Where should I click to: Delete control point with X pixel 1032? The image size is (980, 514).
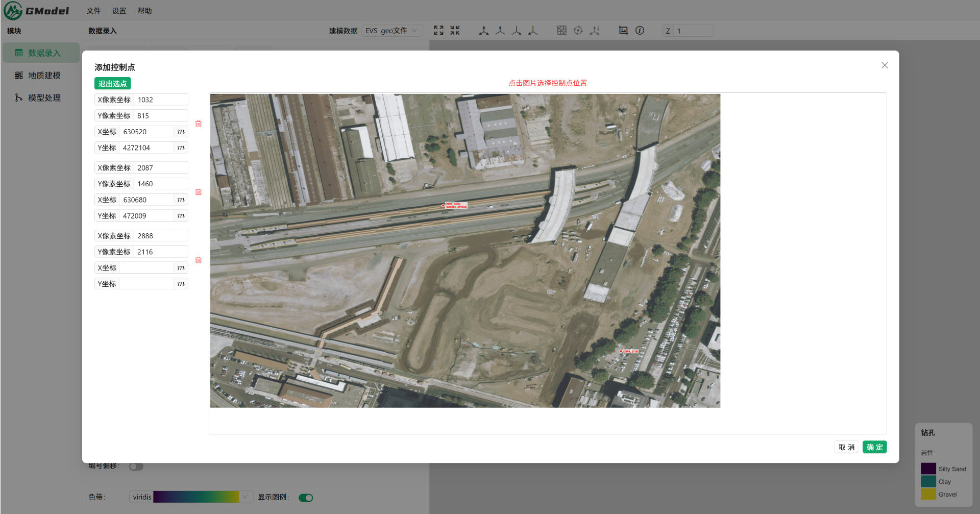pos(199,124)
